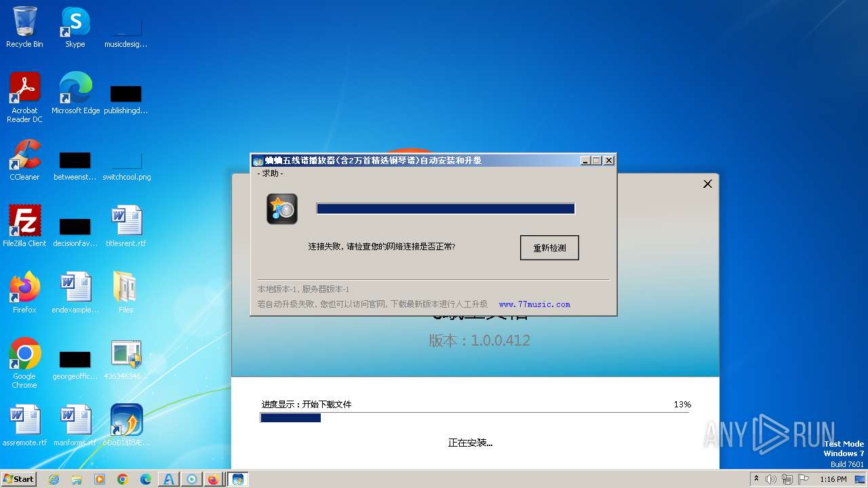
Task: Click the 13% percentage label
Action: pyautogui.click(x=682, y=405)
